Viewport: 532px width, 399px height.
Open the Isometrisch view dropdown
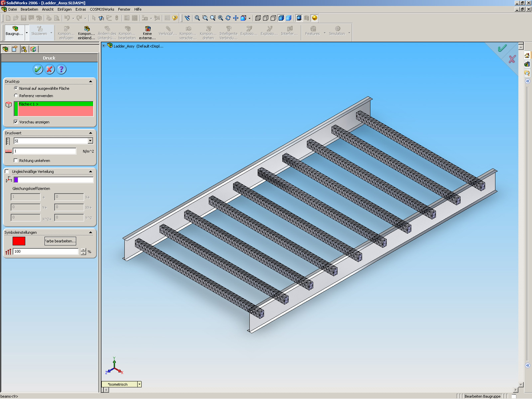pyautogui.click(x=139, y=384)
